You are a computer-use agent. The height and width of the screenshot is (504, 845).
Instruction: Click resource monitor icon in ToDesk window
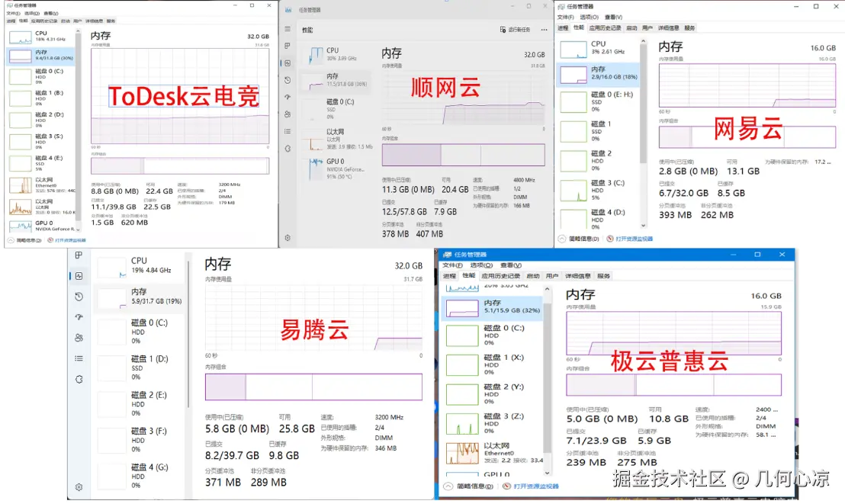click(x=50, y=240)
